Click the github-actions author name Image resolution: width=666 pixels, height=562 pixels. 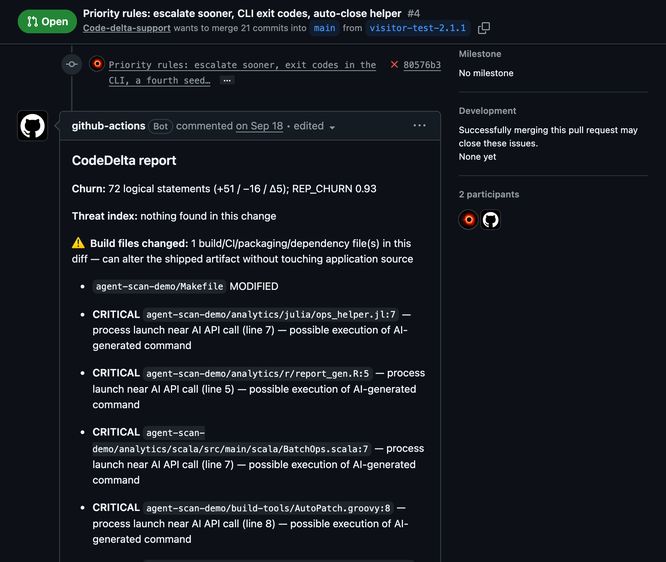click(x=108, y=126)
